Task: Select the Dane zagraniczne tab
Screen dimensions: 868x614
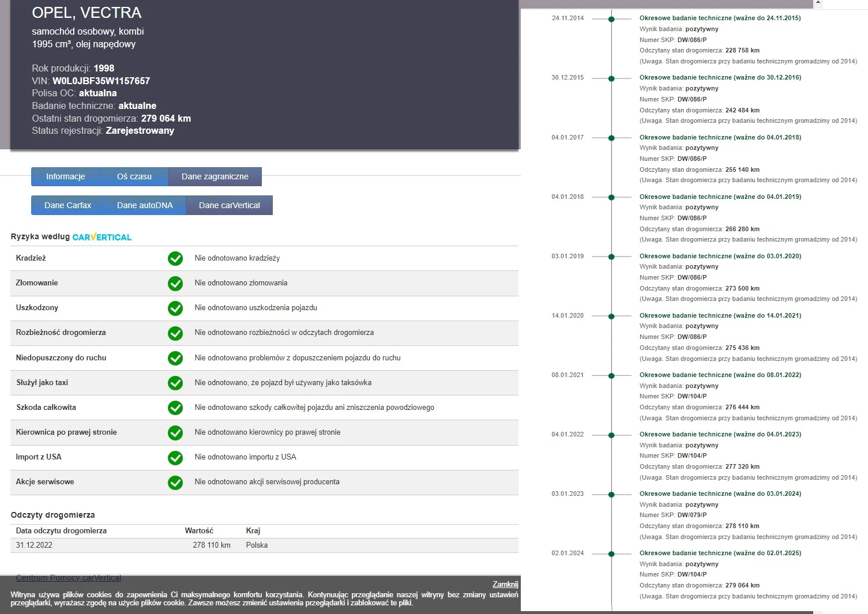Action: (215, 176)
